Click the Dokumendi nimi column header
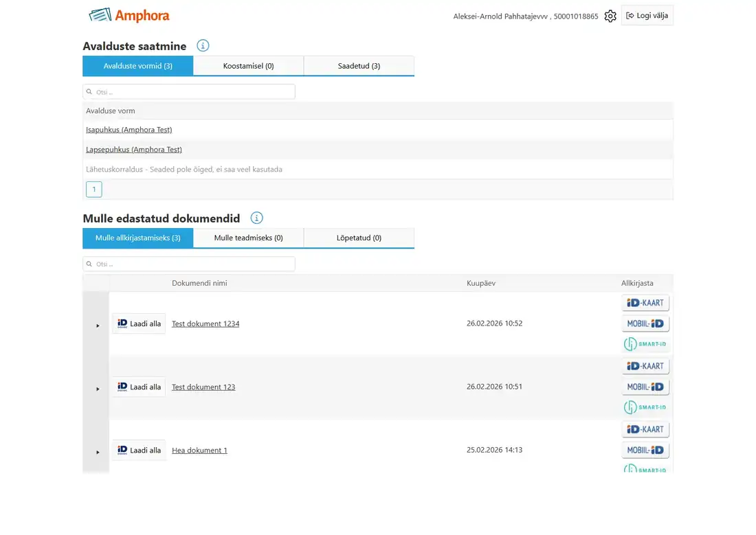 [x=199, y=283]
